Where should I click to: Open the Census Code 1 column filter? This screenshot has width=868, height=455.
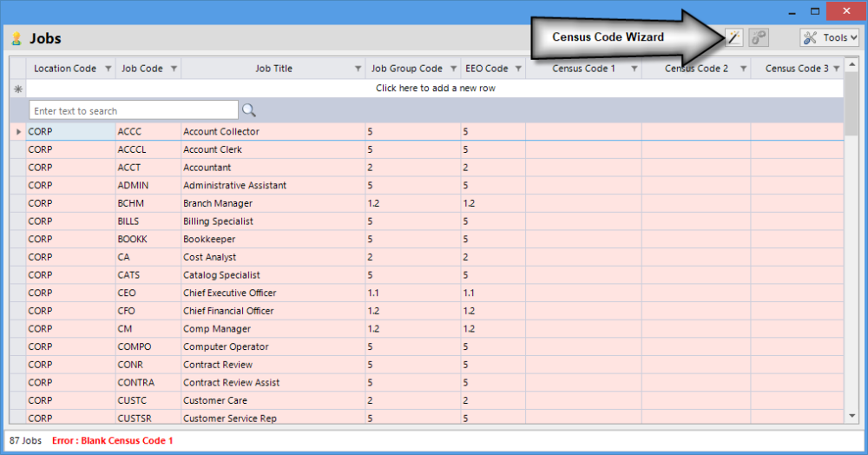[635, 69]
